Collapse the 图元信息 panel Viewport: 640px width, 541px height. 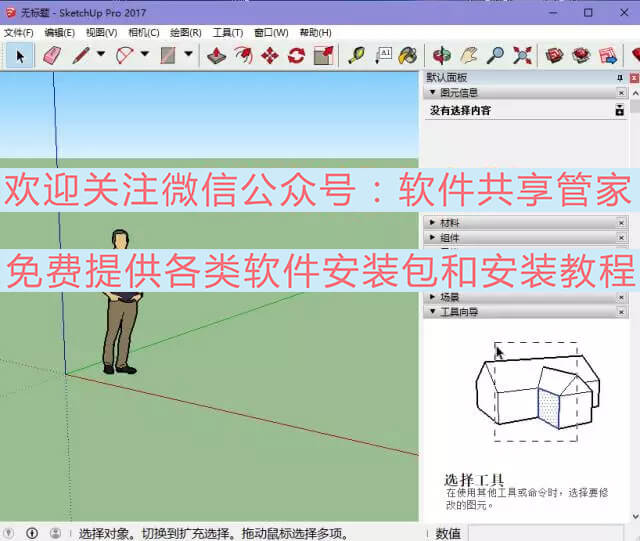(433, 93)
